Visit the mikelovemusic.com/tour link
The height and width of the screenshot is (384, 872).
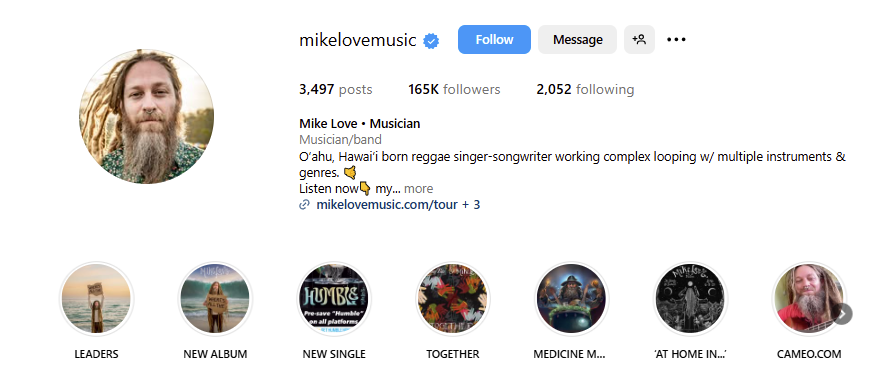point(387,205)
